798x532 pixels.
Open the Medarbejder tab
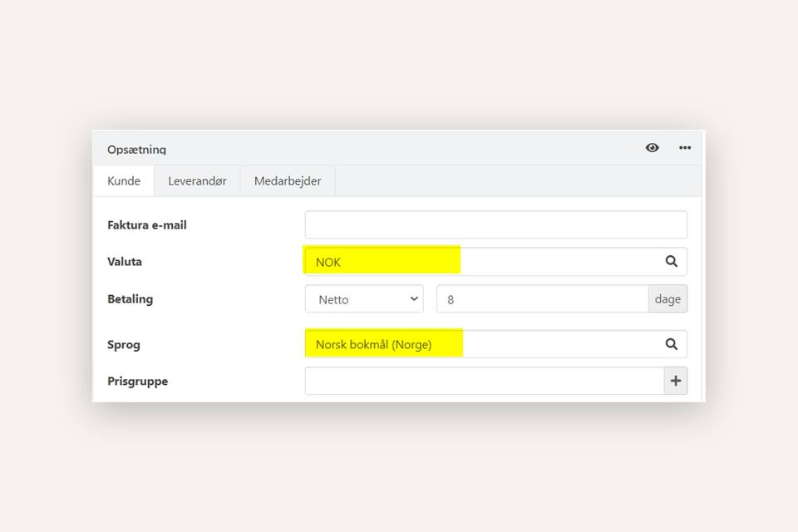point(288,181)
